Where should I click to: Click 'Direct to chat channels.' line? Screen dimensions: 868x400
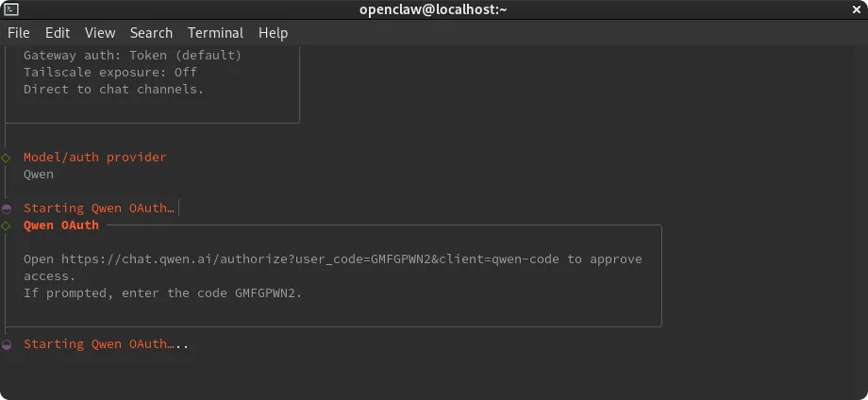113,89
